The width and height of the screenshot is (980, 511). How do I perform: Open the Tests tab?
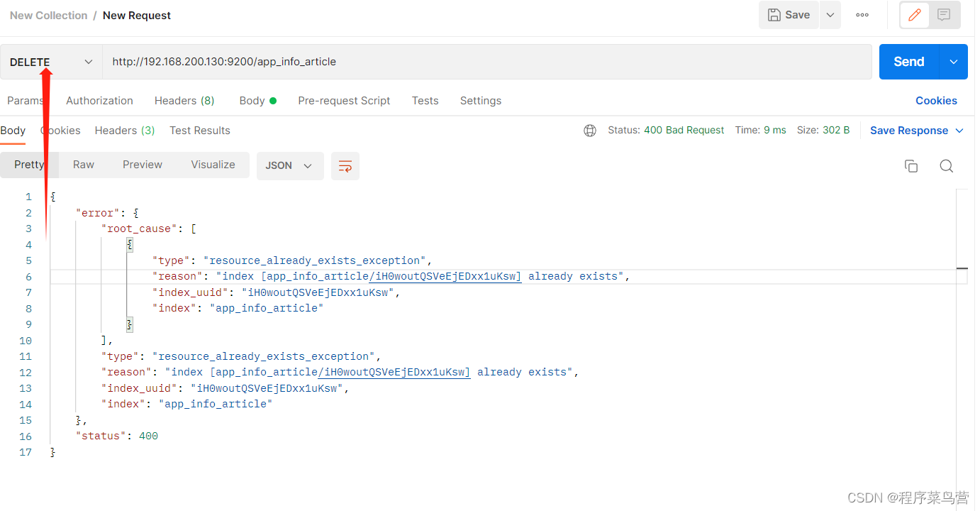point(425,101)
